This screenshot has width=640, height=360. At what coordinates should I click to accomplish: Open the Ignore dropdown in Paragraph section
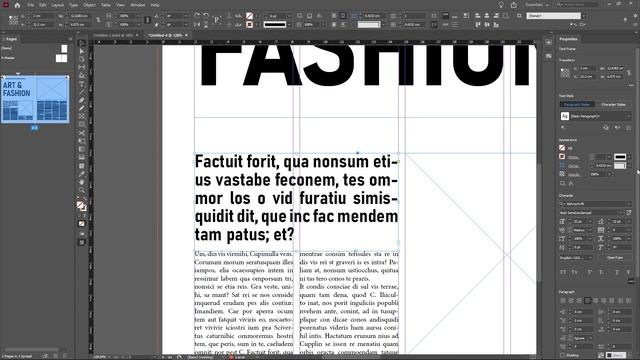[x=590, y=338]
